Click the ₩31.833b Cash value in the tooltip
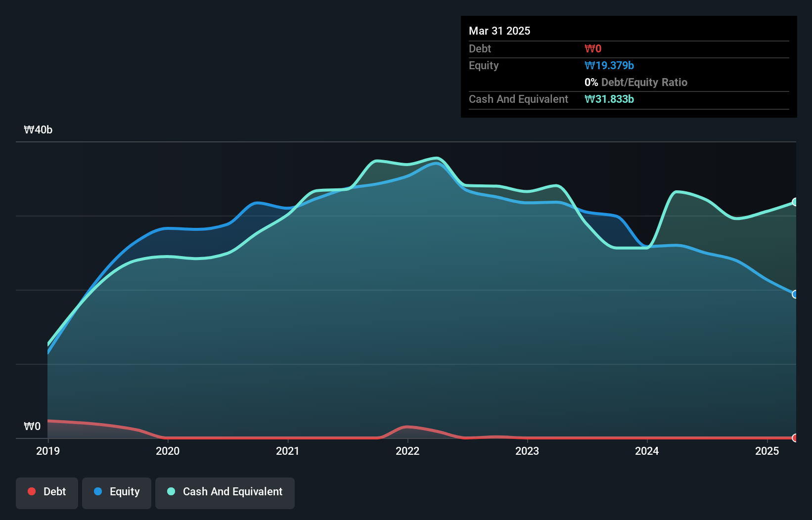The image size is (812, 520). (x=609, y=99)
